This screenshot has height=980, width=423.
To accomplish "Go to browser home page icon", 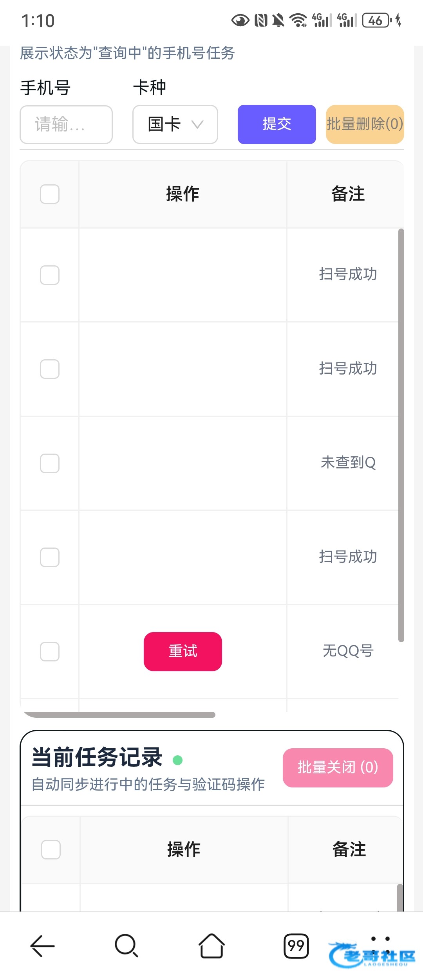I will click(x=211, y=946).
